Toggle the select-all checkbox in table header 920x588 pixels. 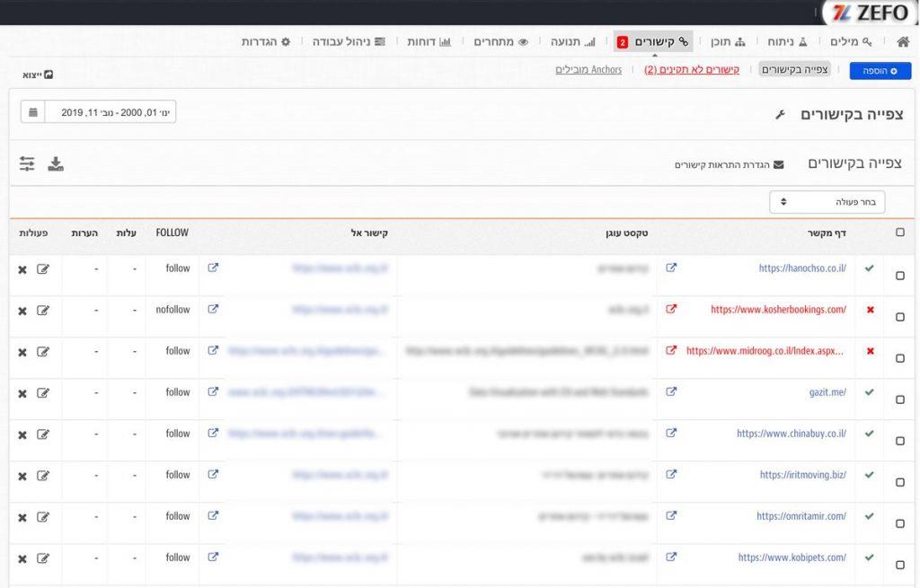(900, 233)
